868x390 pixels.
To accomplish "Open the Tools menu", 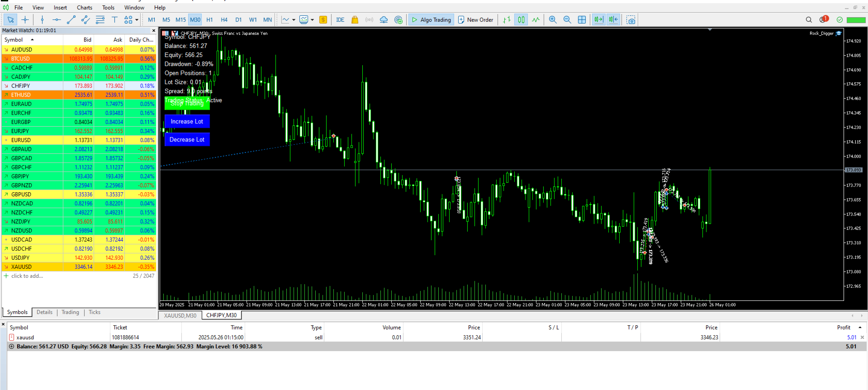I will pyautogui.click(x=108, y=8).
